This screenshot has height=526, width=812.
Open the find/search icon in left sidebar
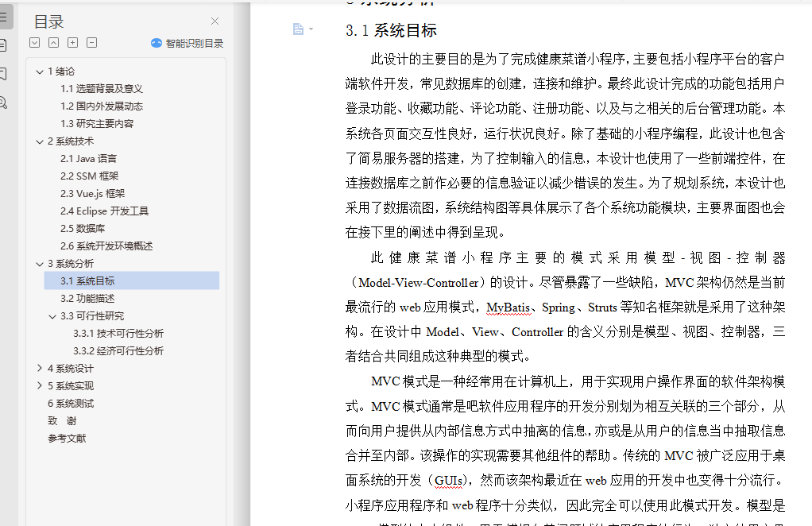(x=3, y=102)
